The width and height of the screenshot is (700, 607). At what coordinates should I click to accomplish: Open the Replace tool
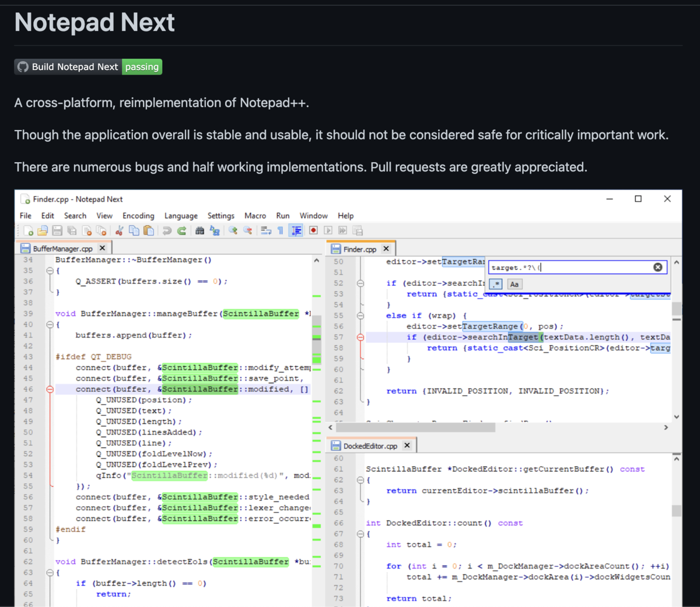215,230
